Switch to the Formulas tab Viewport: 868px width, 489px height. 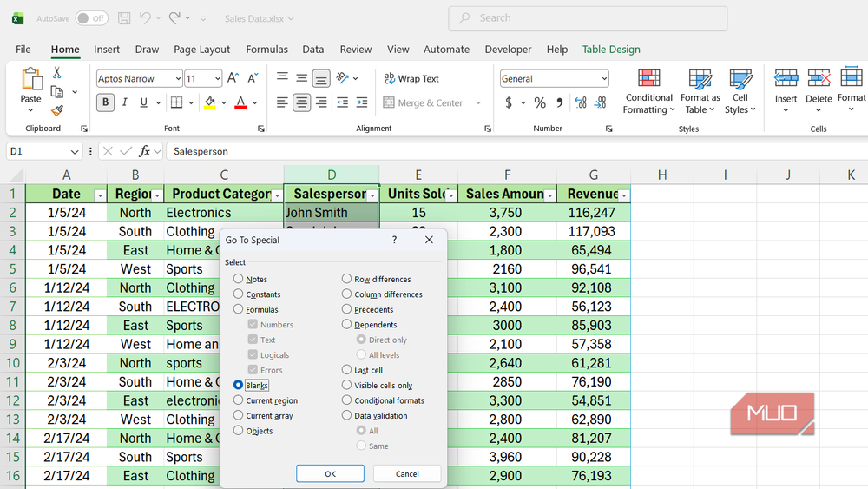(x=266, y=50)
